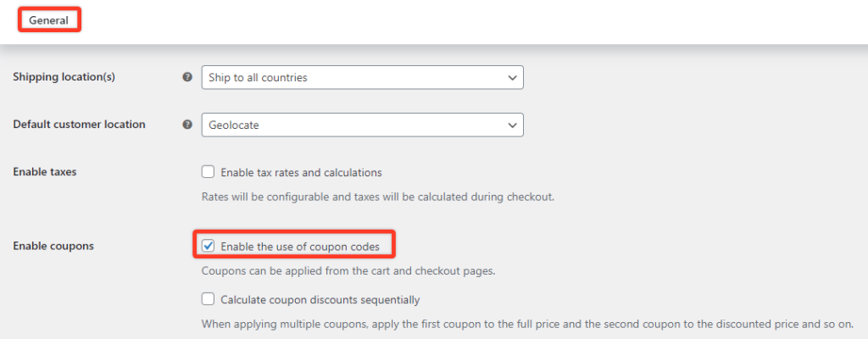This screenshot has height=339, width=868.
Task: Tick the Enable tax rates and calculations checkbox
Action: click(209, 172)
